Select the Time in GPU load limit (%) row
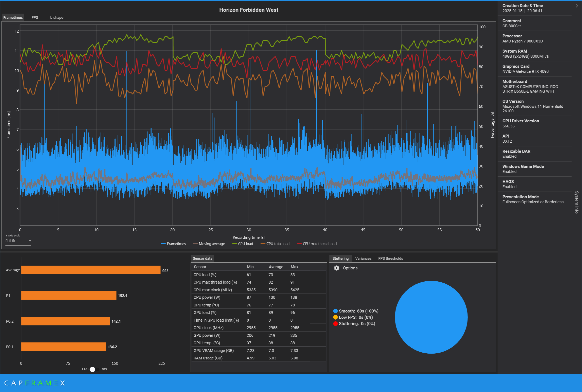The image size is (582, 392). (x=259, y=320)
